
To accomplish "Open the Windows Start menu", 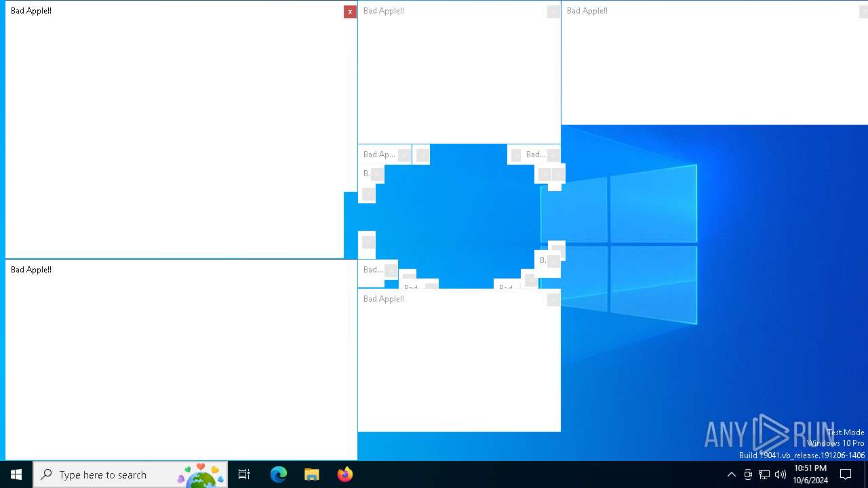I will click(x=16, y=474).
